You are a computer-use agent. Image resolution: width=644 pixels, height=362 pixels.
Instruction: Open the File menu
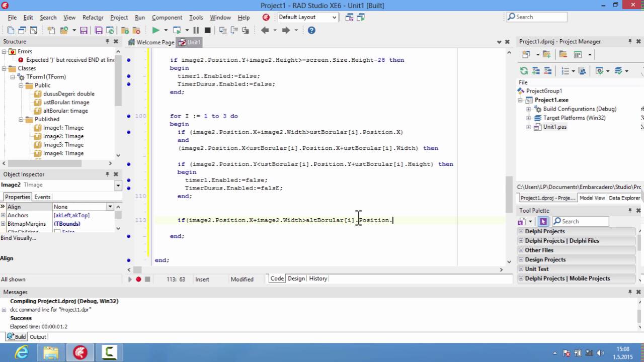12,18
